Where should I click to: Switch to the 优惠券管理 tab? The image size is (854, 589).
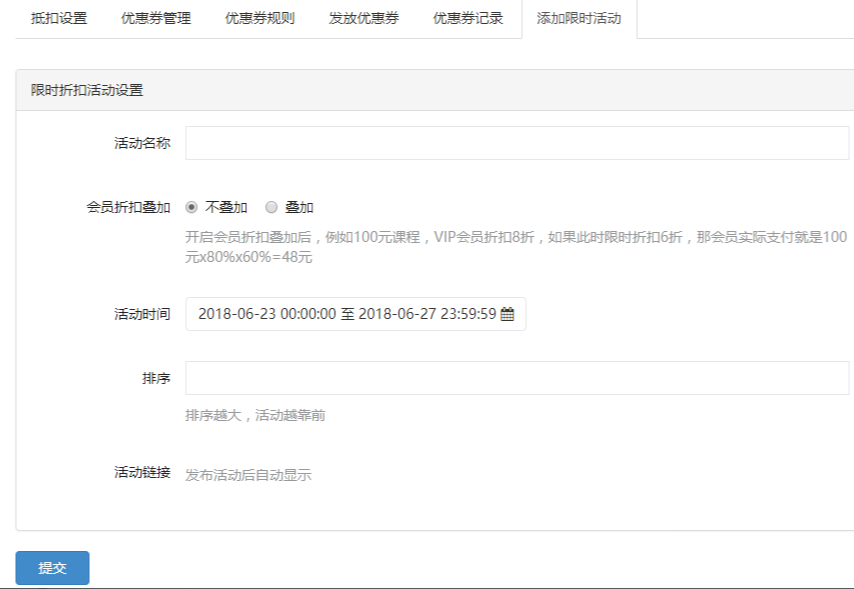[x=156, y=19]
